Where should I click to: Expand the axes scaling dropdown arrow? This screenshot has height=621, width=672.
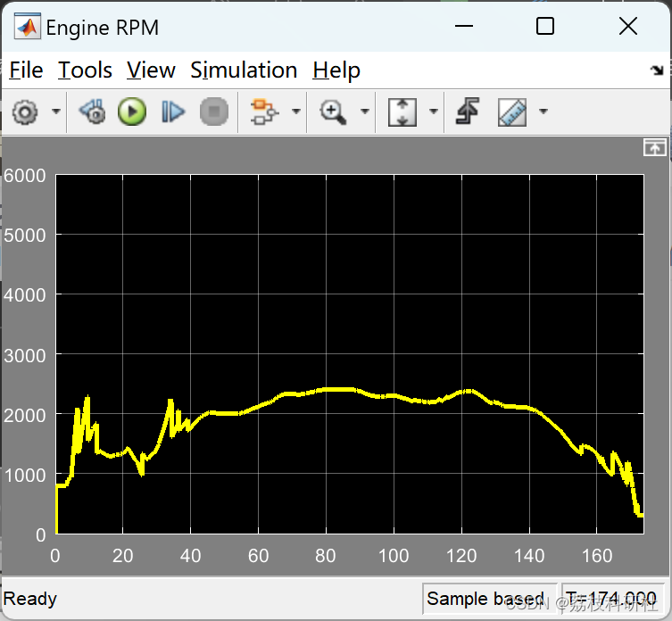[434, 112]
